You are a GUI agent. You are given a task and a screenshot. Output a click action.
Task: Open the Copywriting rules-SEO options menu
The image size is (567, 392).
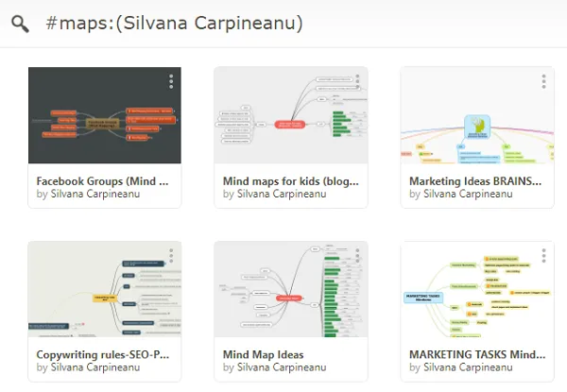coord(171,255)
